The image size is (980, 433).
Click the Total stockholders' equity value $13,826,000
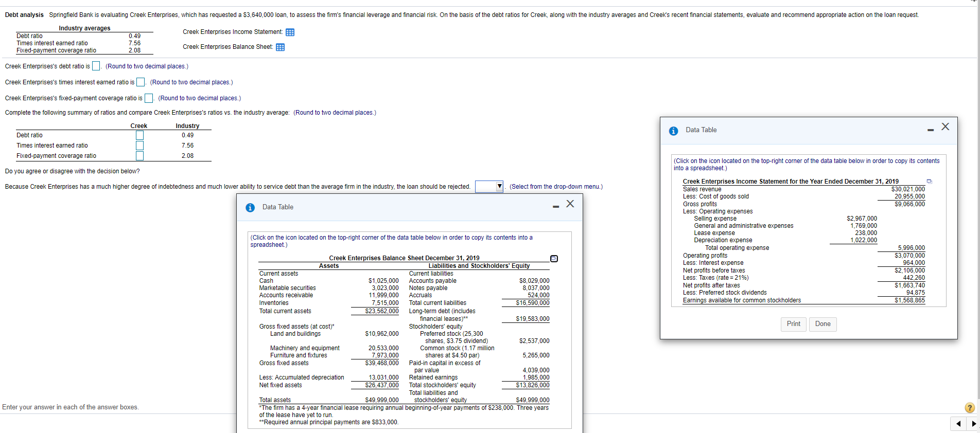click(533, 385)
